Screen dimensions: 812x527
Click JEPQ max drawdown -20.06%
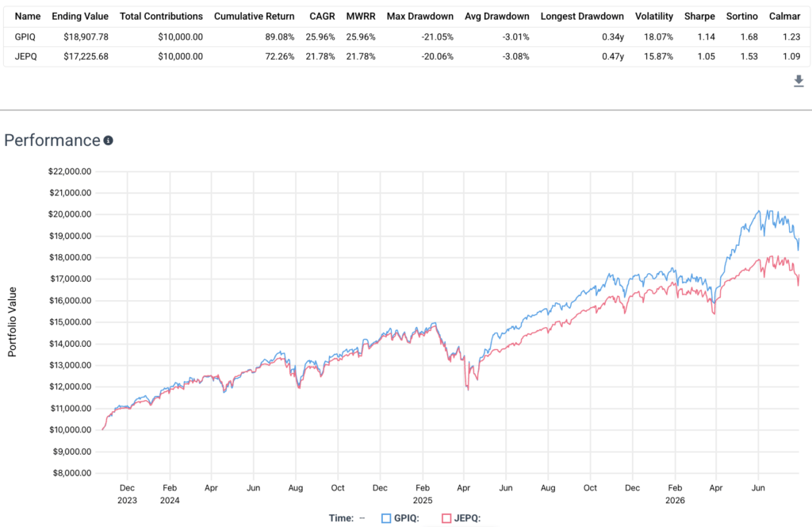tap(437, 56)
